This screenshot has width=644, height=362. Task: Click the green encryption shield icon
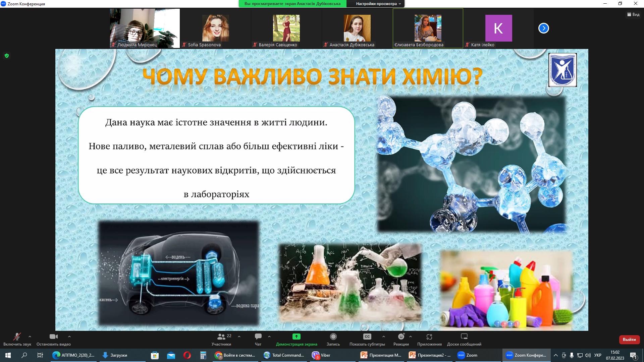coord(7,56)
